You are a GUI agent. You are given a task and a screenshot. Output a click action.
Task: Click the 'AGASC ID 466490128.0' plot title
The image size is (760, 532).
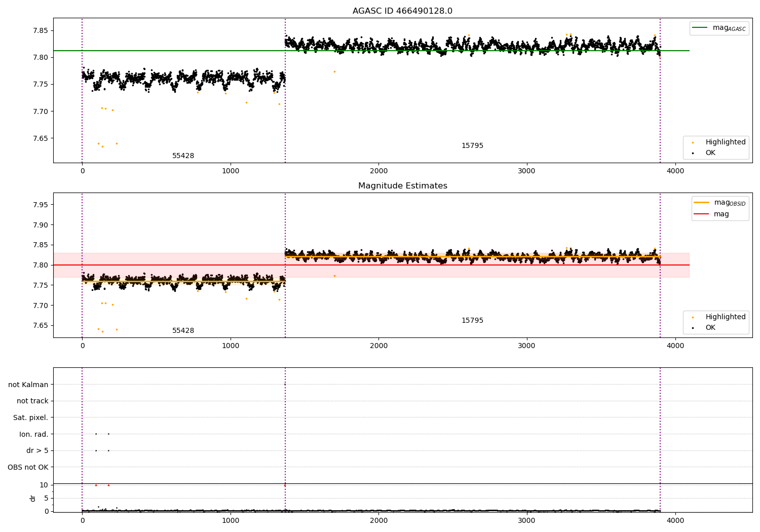click(402, 11)
